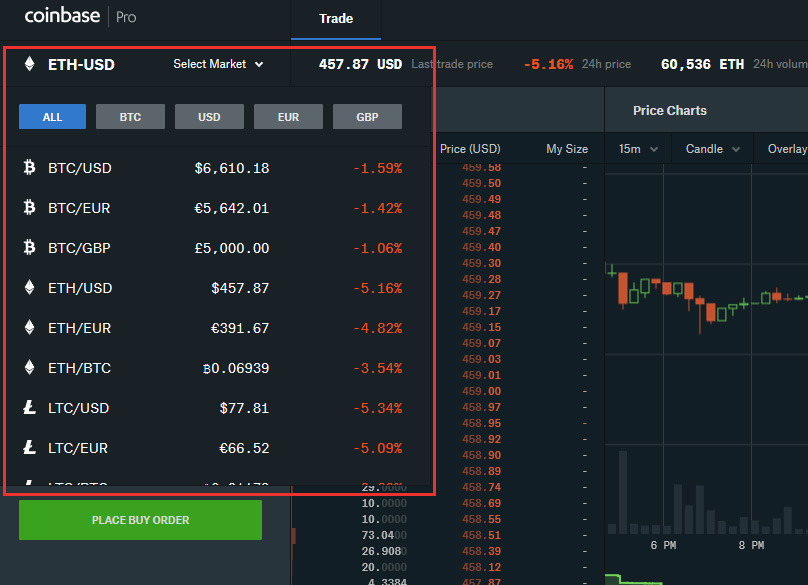Click the ETH-USD market title

(81, 64)
